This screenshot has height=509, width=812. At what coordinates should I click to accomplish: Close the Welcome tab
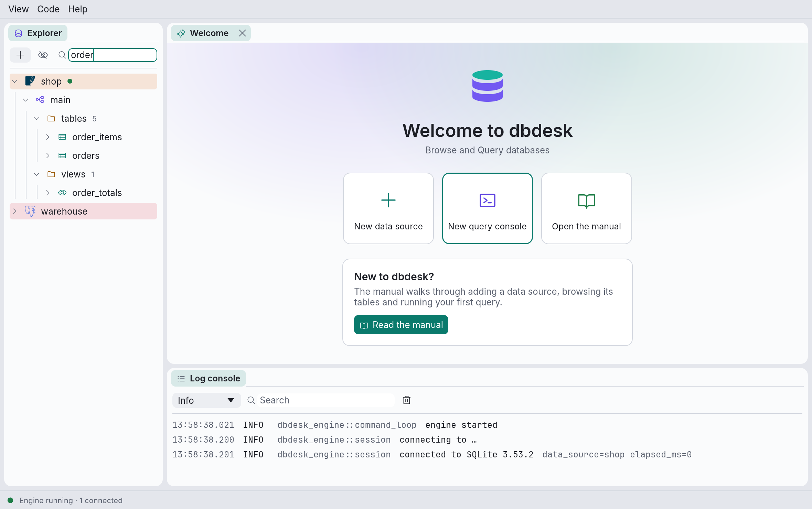242,33
